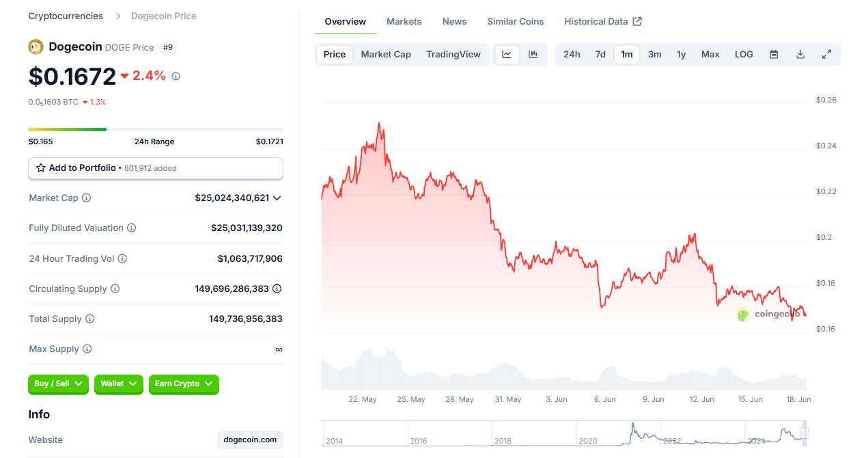868x458 pixels.
Task: Click the 2016 marker on the mini timeline
Action: (419, 441)
